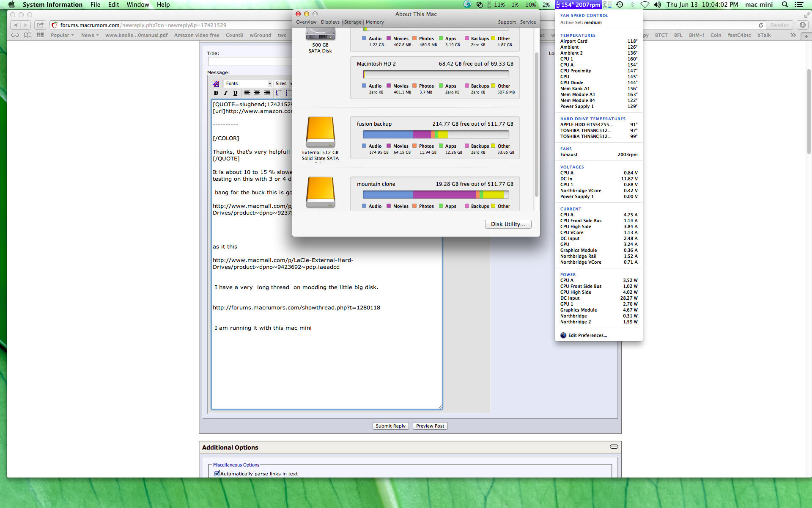
Task: Show Safari's bookmarks book icon
Action: [x=27, y=35]
